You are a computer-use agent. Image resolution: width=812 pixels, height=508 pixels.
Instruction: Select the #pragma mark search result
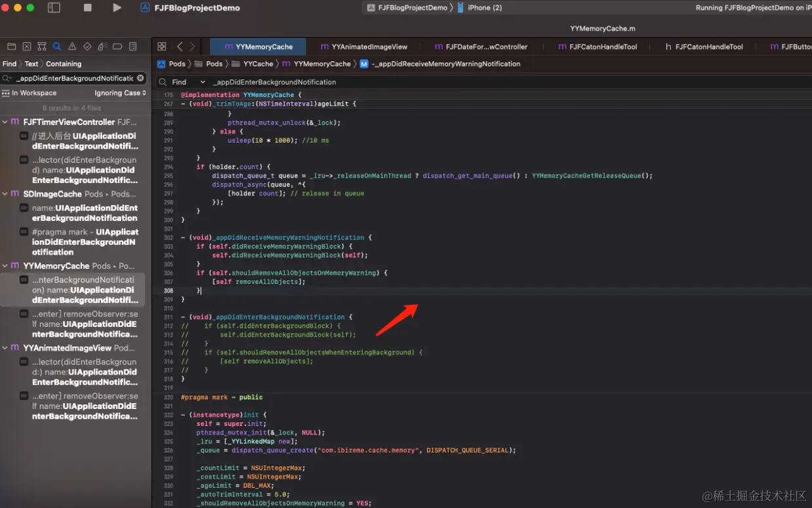79,242
